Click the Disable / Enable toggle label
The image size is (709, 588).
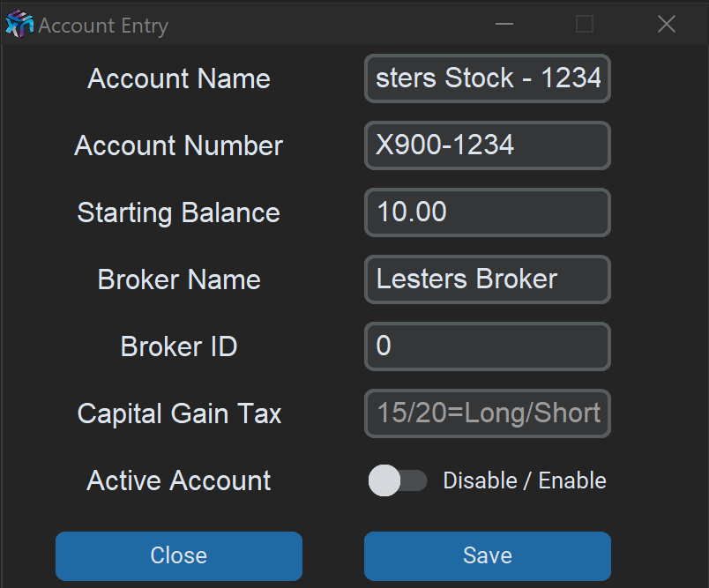tap(525, 480)
